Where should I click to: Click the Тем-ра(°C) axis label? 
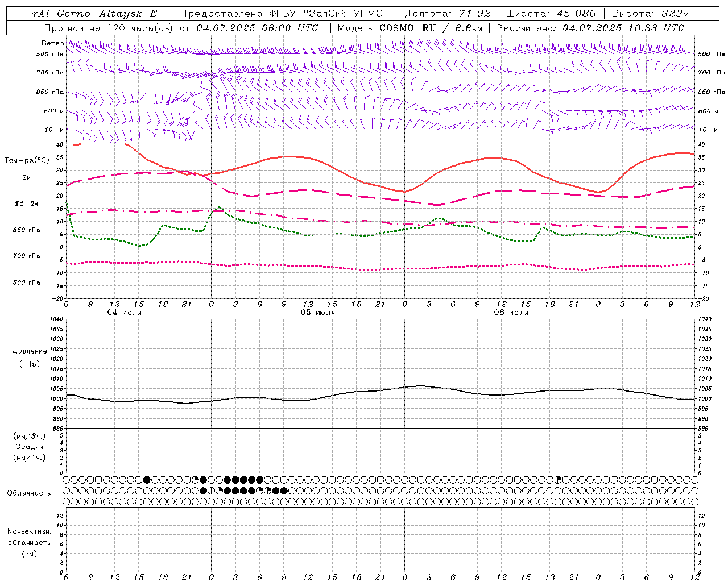tap(27, 161)
